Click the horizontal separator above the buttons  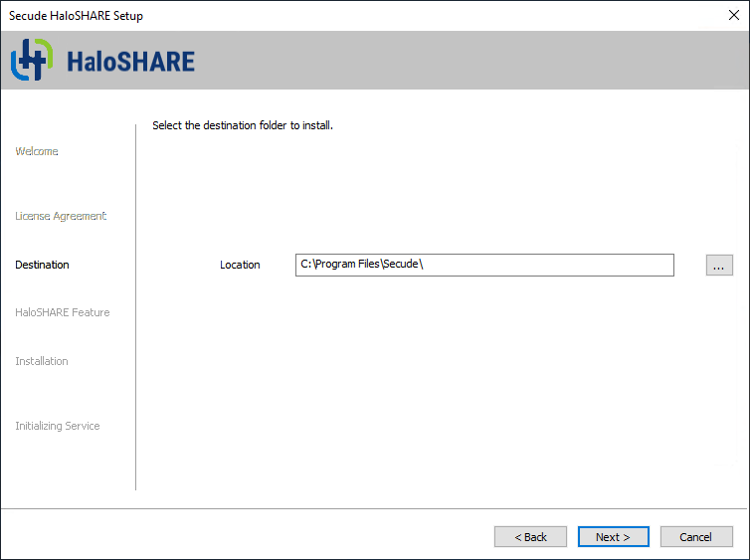tap(375, 509)
